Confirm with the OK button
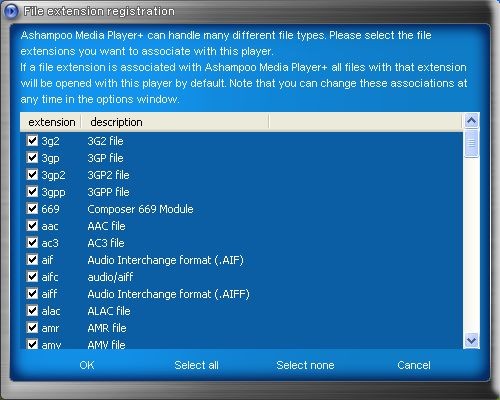 [x=87, y=365]
